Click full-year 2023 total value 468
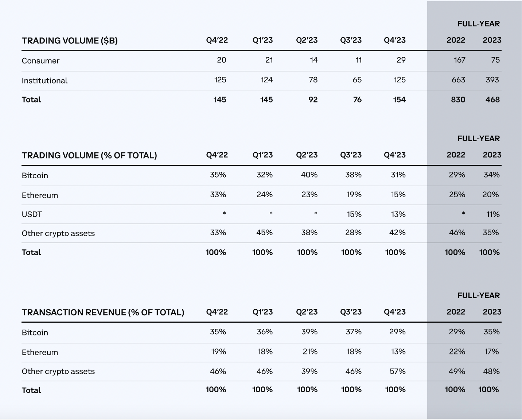 tap(492, 100)
